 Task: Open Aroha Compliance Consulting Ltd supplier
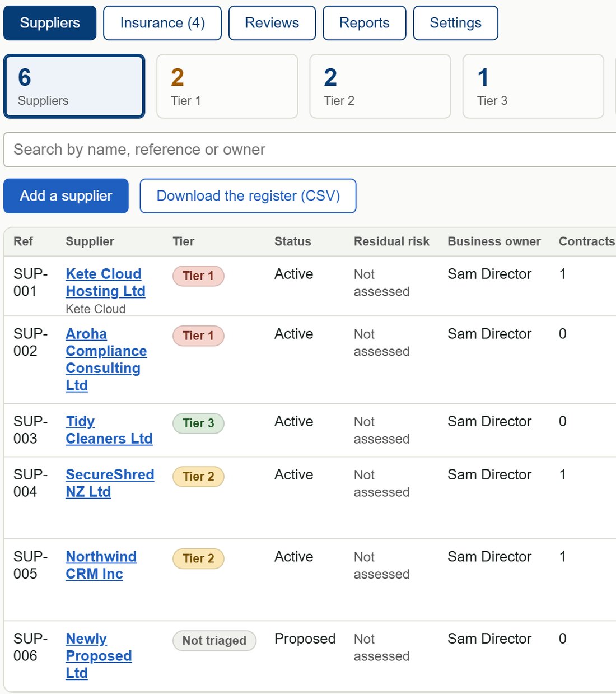click(x=106, y=360)
